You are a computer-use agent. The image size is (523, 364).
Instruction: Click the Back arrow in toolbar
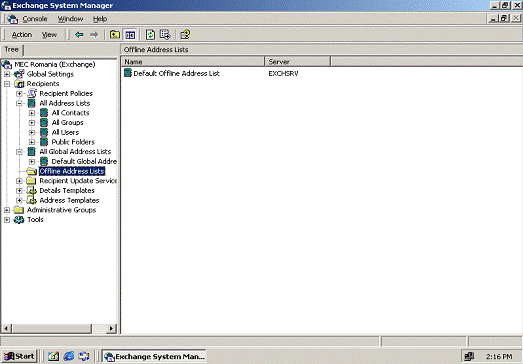click(x=79, y=34)
